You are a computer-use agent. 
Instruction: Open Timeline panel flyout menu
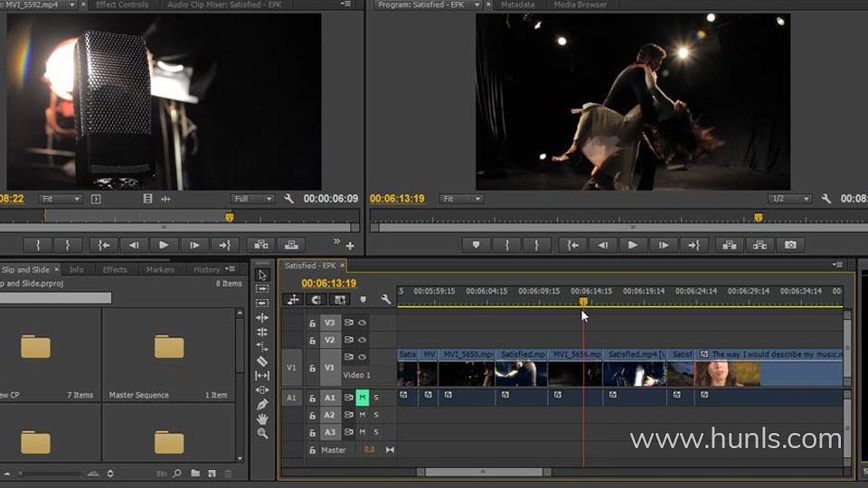837,265
